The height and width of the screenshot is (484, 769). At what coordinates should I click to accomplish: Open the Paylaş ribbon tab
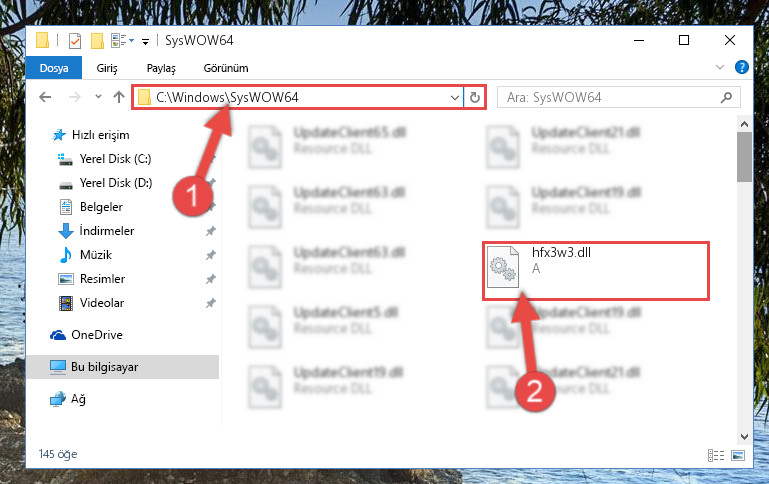[161, 68]
